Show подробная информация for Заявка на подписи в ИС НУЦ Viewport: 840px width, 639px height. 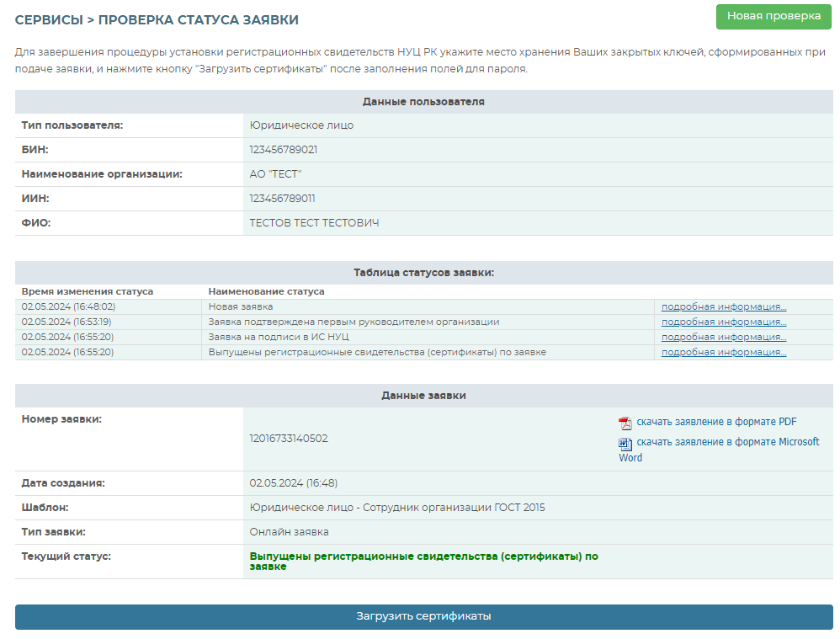[x=723, y=337]
